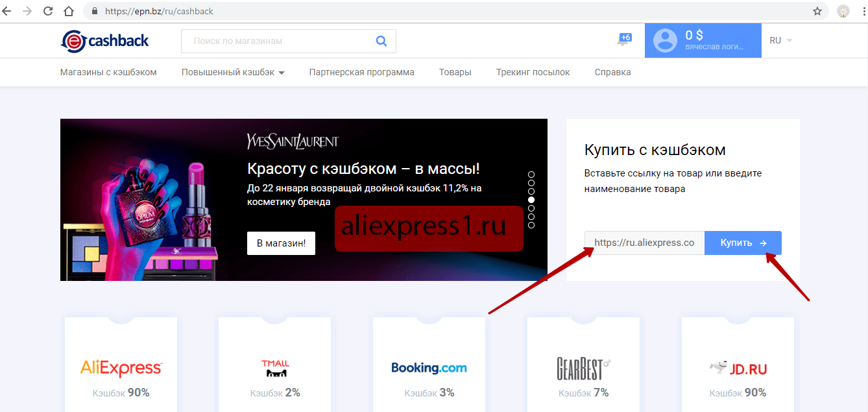
Task: Open Магазины с кэшбэком menu item
Action: pos(108,72)
